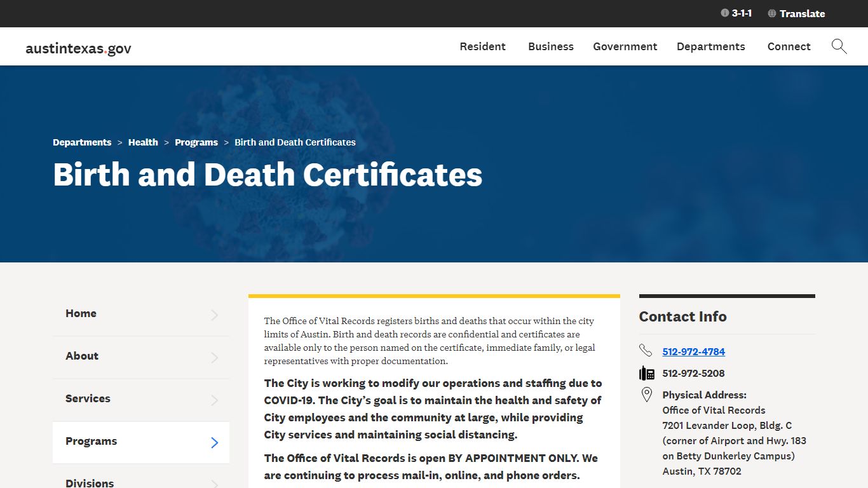Go to austintexas.gov home logo
This screenshot has width=868, height=488.
pyautogui.click(x=78, y=48)
